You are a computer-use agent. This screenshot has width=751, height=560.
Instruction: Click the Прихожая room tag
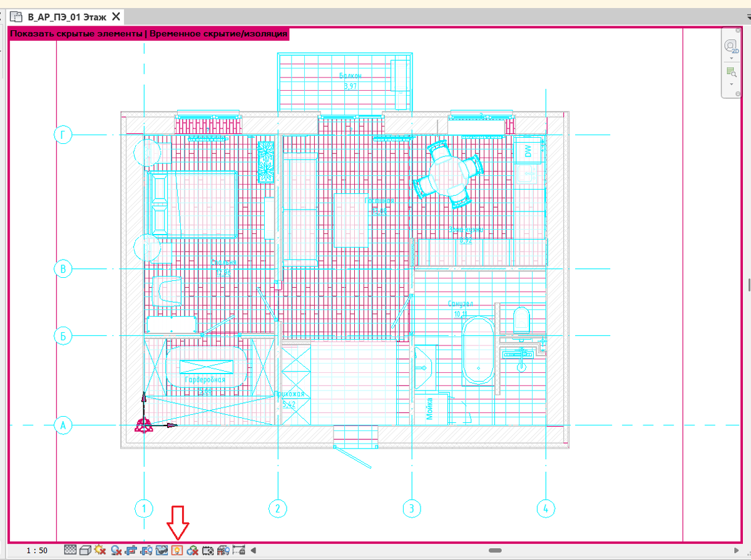(x=289, y=399)
